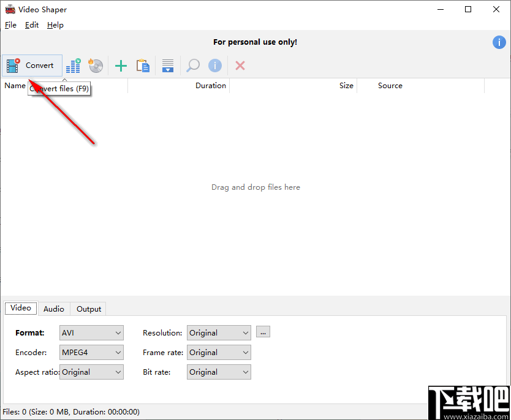511x420 pixels.
Task: Expand the Bit rate dropdown
Action: tap(219, 372)
